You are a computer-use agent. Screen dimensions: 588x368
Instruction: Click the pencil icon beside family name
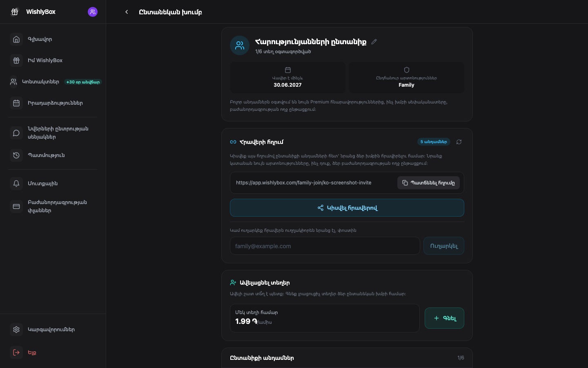[x=374, y=42]
